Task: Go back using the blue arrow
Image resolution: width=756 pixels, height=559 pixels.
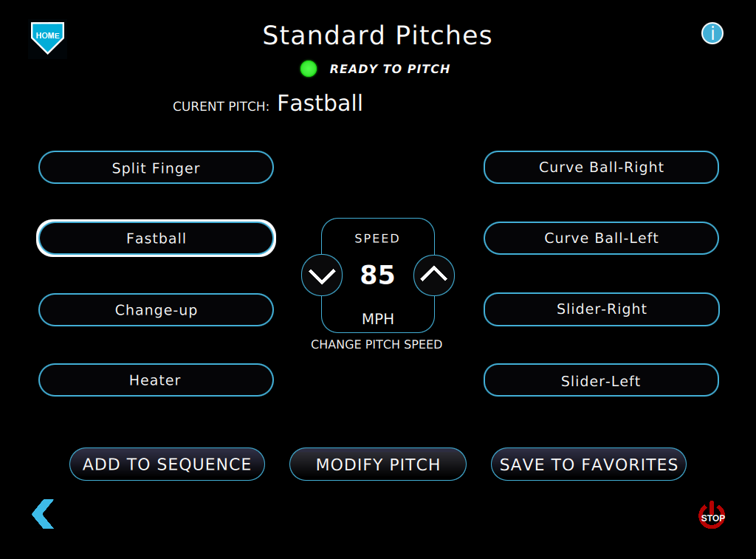Action: click(x=42, y=513)
